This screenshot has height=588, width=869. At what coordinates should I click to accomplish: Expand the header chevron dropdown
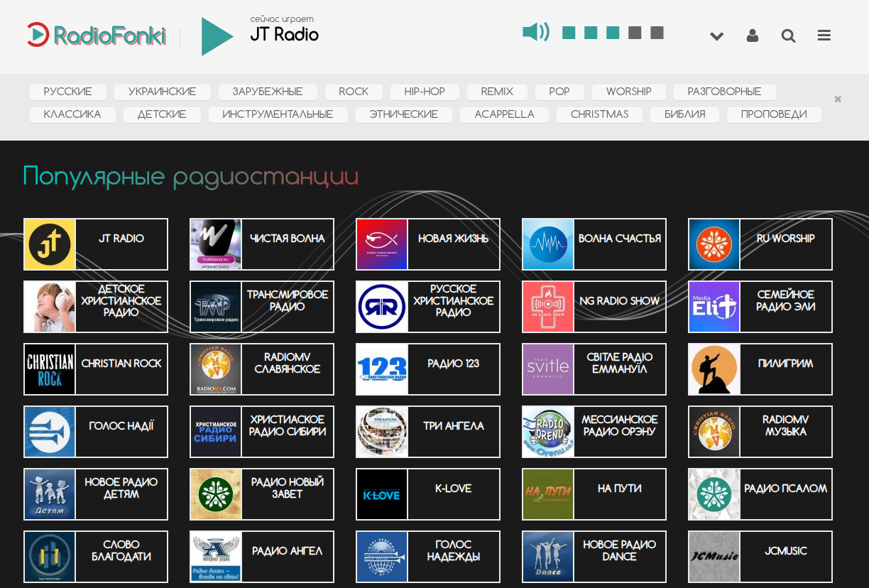(717, 36)
